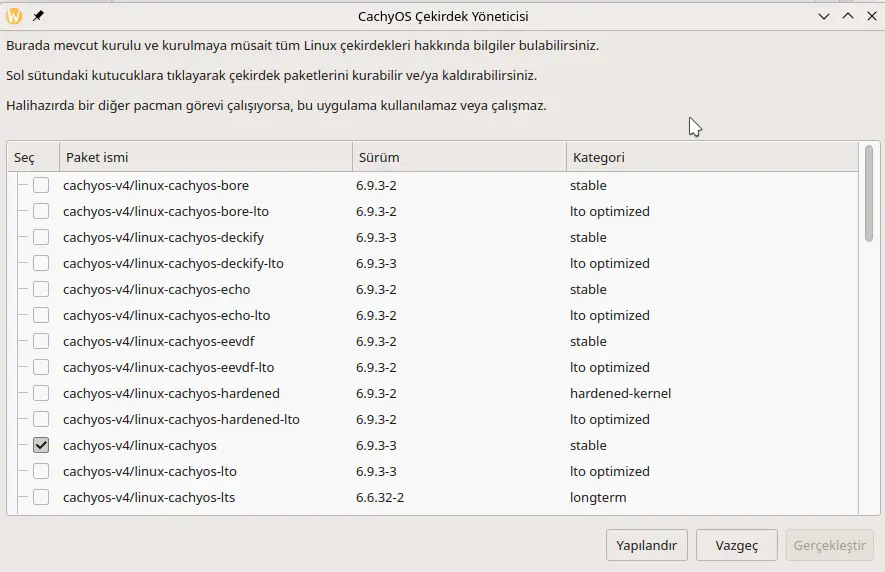Minimize window with the down chevron
The image size is (885, 572).
(x=824, y=16)
